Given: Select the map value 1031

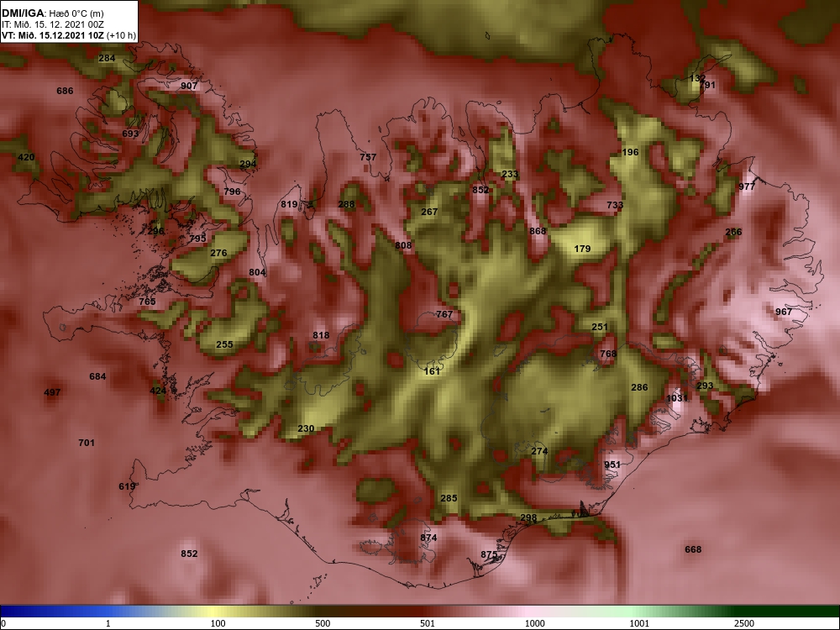Looking at the screenshot, I should click(677, 398).
